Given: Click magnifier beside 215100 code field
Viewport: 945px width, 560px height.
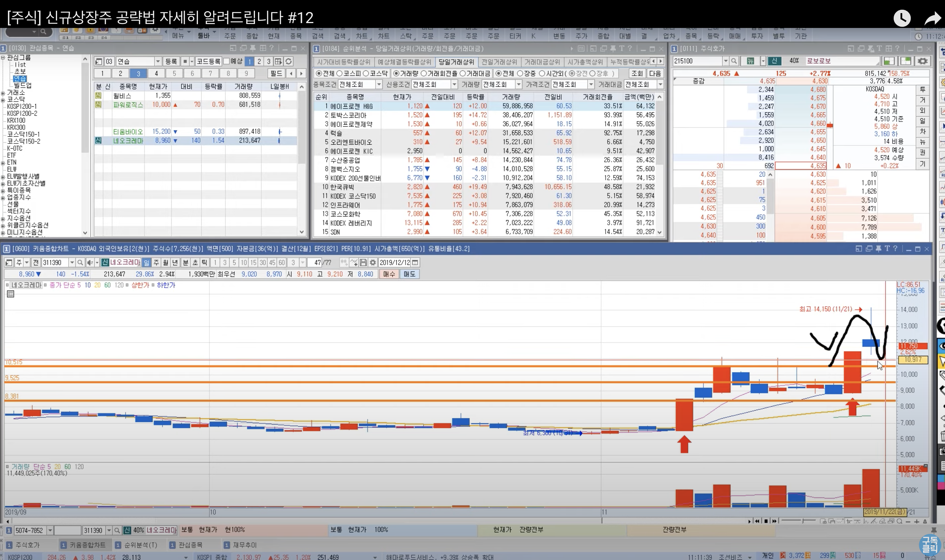Looking at the screenshot, I should point(734,61).
